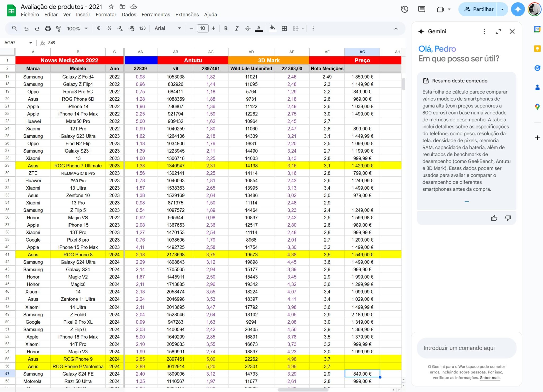
Task: Open Google Maps side panel
Action: coord(537,107)
